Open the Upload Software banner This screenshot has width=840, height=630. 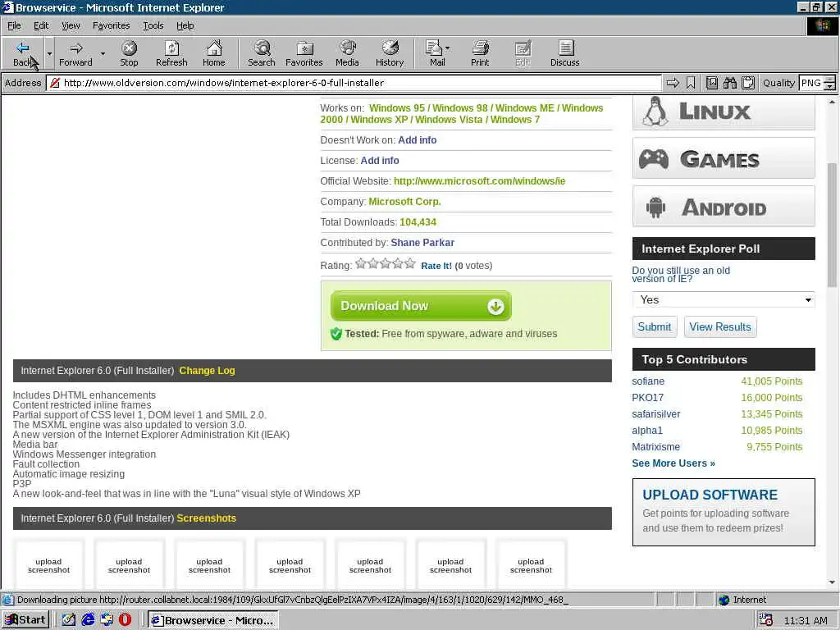(x=724, y=512)
